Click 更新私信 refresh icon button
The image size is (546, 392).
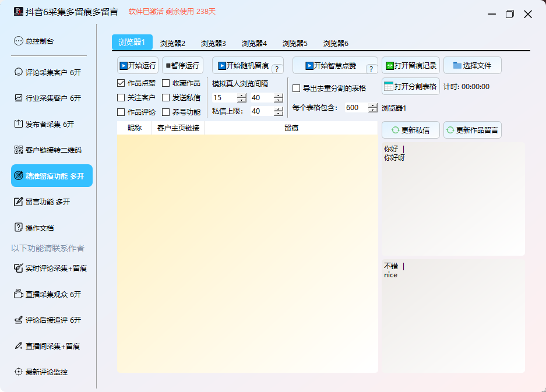coord(395,130)
